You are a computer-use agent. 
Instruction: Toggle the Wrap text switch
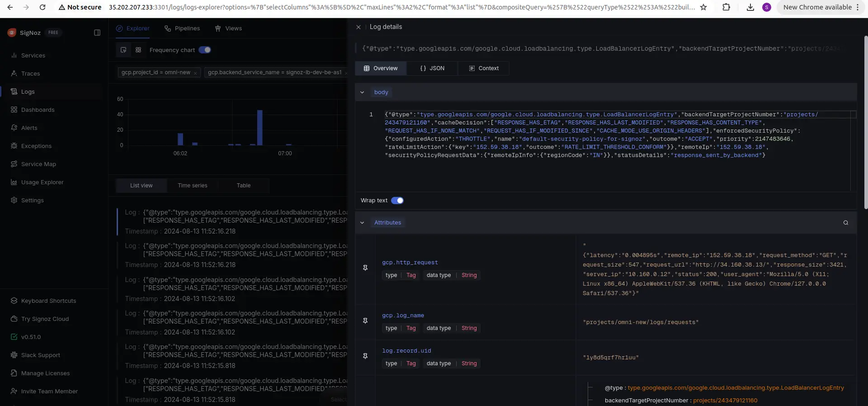click(397, 201)
